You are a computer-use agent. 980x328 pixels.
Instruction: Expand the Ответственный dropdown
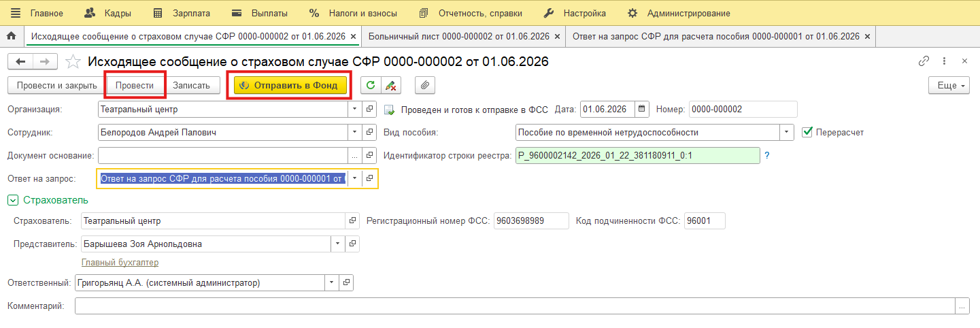tap(331, 282)
